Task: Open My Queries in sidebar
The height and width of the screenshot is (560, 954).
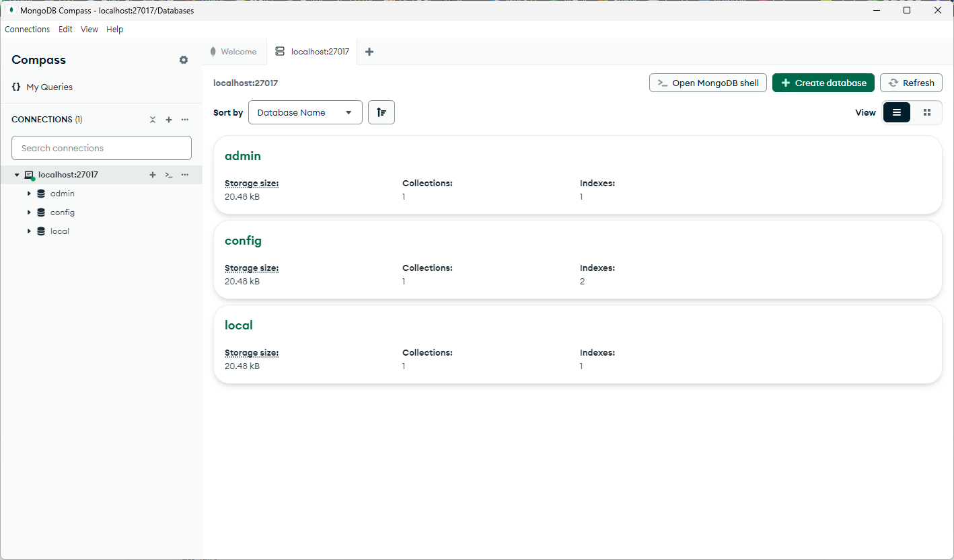Action: pos(42,87)
